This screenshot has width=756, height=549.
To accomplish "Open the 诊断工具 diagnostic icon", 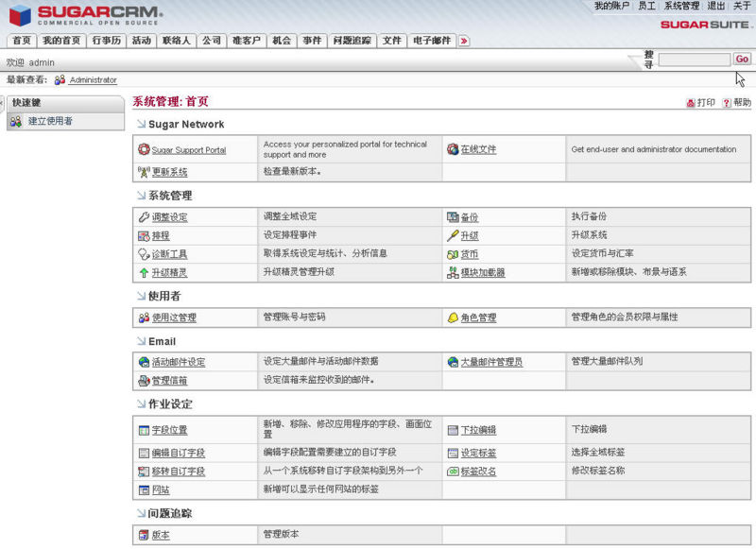I will pos(142,253).
